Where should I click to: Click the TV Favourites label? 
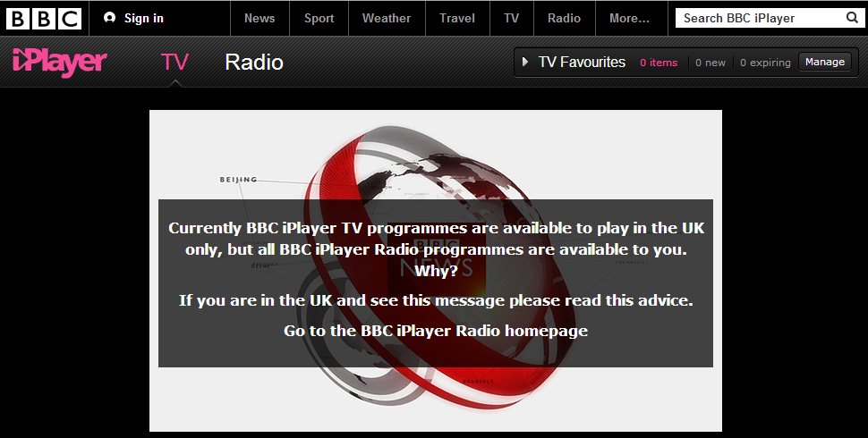pos(582,62)
